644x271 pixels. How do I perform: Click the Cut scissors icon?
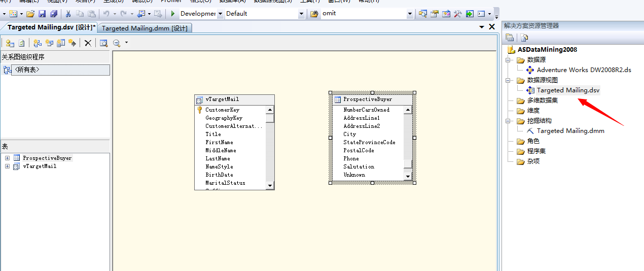(68, 14)
